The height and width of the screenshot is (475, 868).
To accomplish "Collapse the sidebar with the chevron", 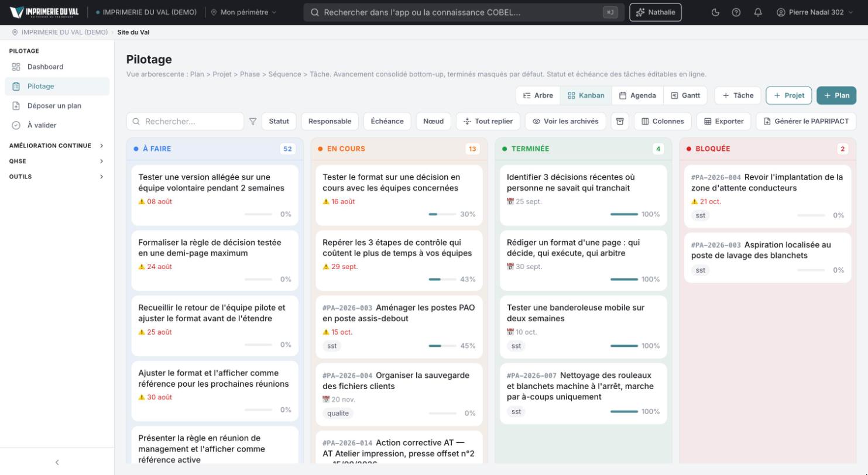I will (57, 462).
